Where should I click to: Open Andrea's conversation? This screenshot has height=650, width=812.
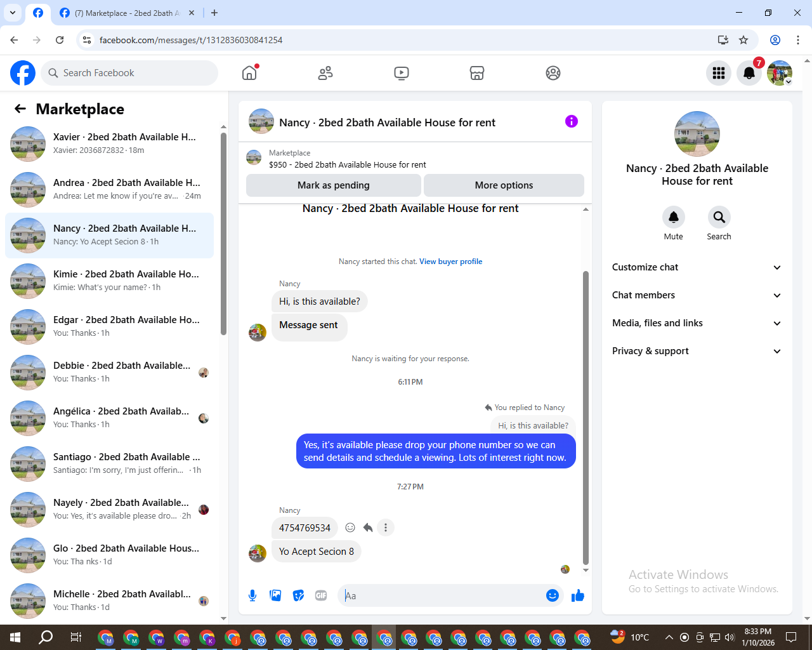(109, 190)
